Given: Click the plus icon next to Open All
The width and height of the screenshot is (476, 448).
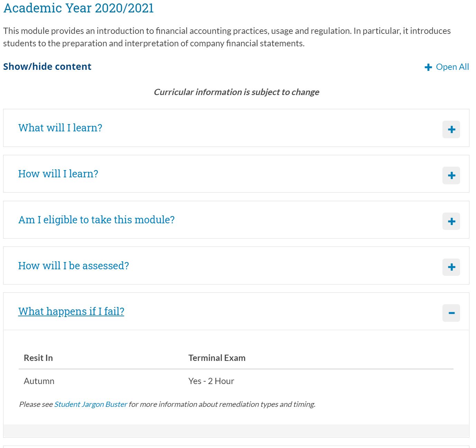Looking at the screenshot, I should click(428, 67).
